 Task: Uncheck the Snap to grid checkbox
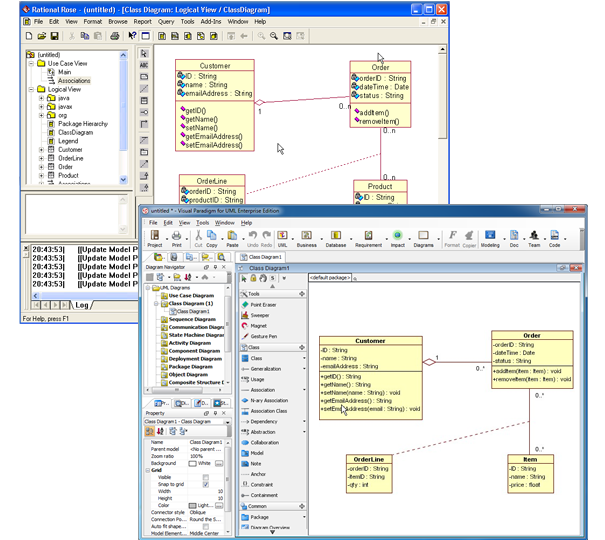pos(206,484)
